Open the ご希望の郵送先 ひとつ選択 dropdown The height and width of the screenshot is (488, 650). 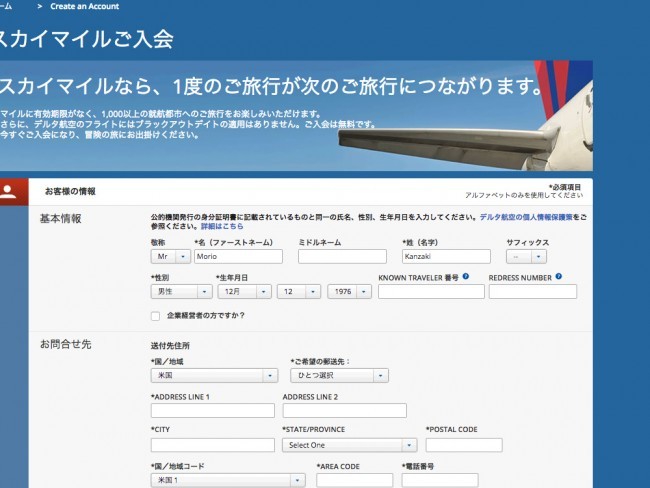coord(340,376)
